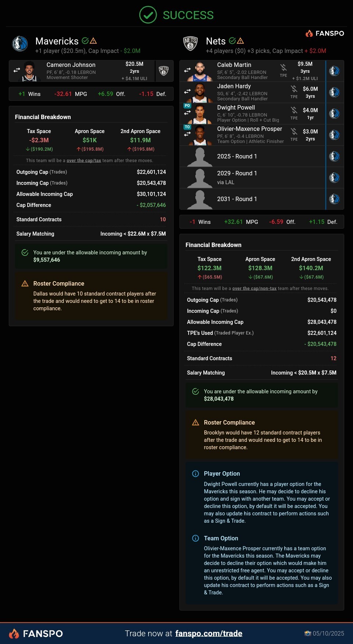Click the PO badge on Dwight Powell
Viewport: 353px width, 644px height.
(187, 105)
